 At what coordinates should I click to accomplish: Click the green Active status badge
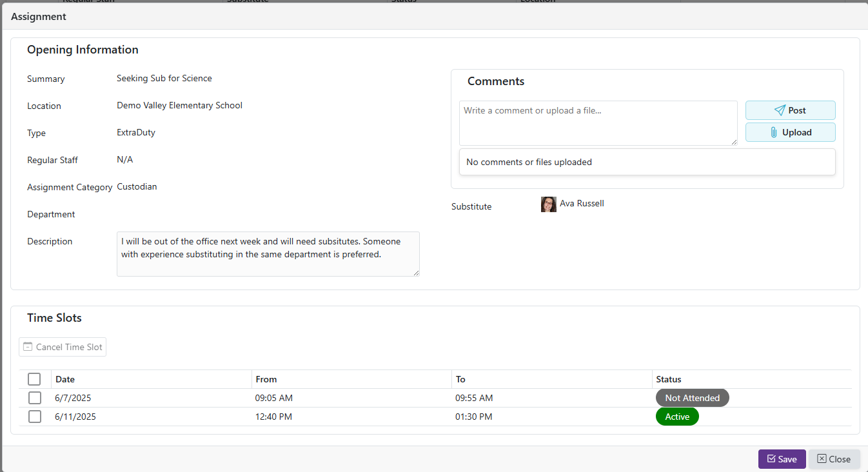[x=677, y=417]
